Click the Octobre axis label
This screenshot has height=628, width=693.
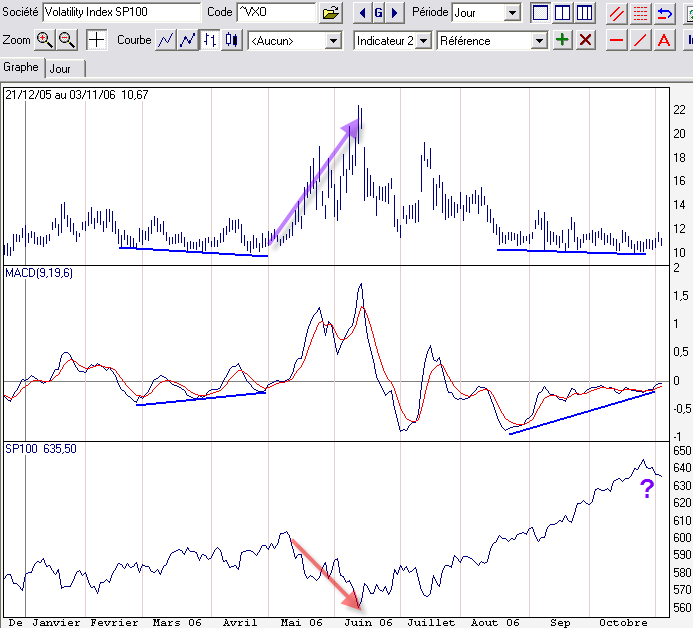click(x=623, y=622)
